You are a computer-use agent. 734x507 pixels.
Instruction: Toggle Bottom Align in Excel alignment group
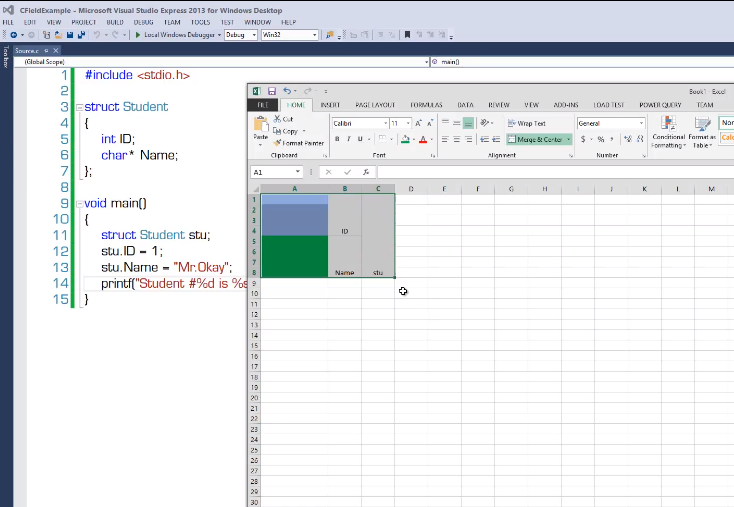468,123
